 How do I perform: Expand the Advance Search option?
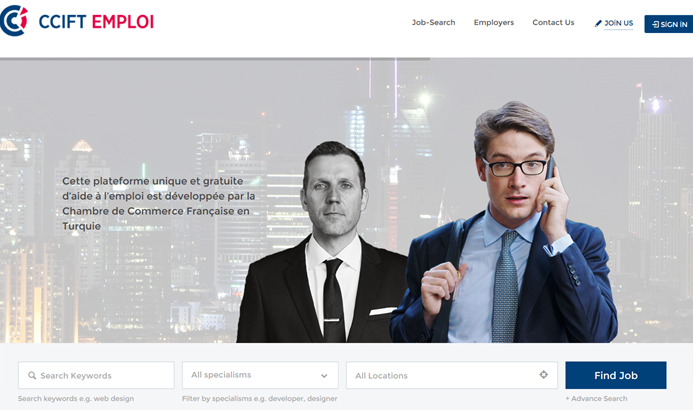(x=596, y=399)
